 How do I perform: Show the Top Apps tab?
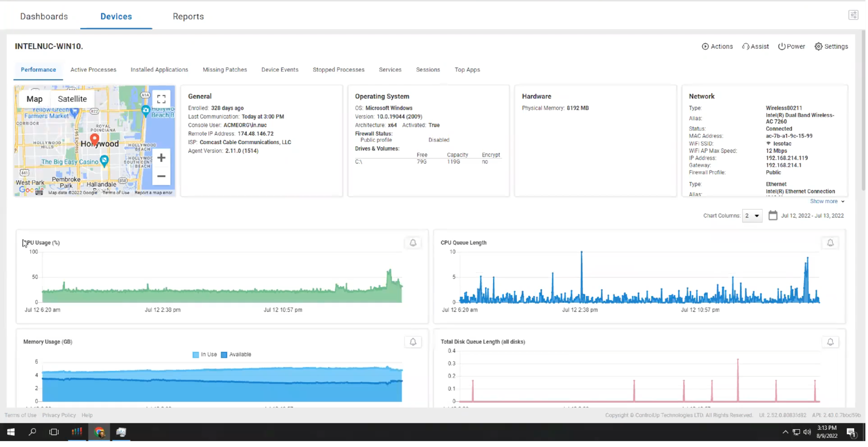468,70
